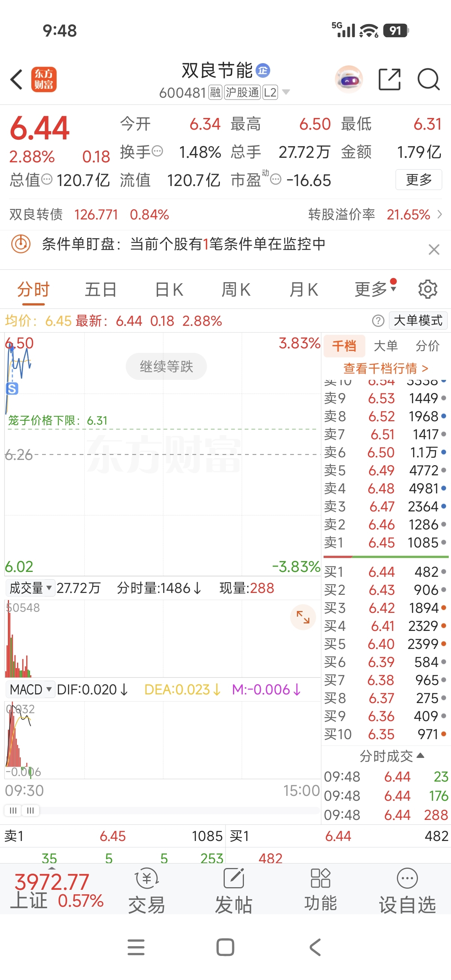Tap the right timeline range handle

click(30, 810)
